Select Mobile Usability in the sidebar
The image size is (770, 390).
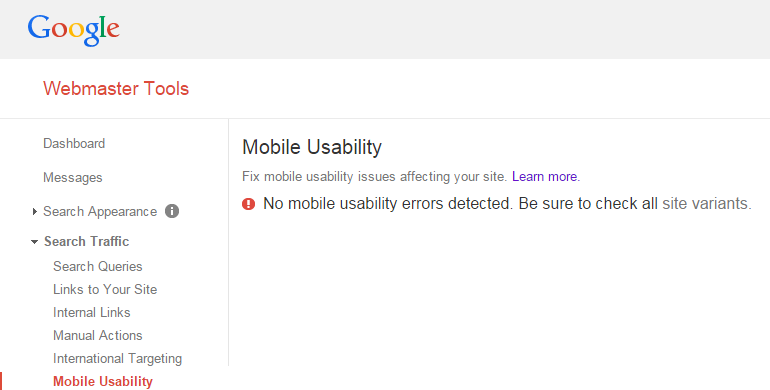(103, 382)
